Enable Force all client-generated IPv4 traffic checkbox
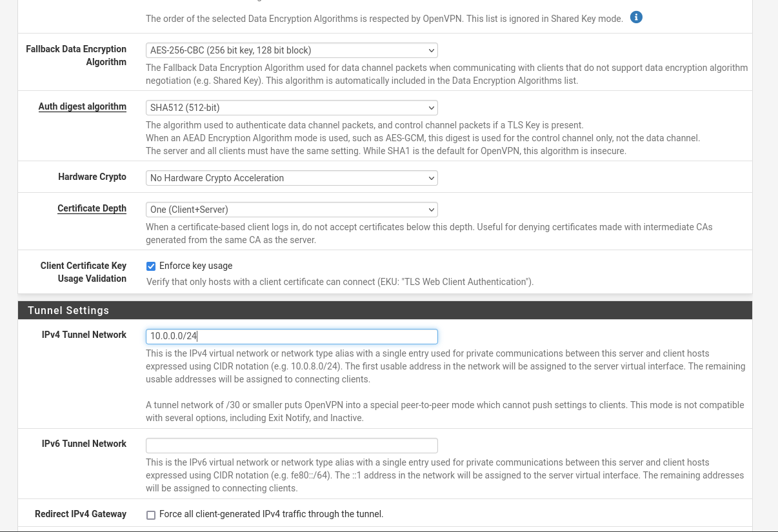 151,515
